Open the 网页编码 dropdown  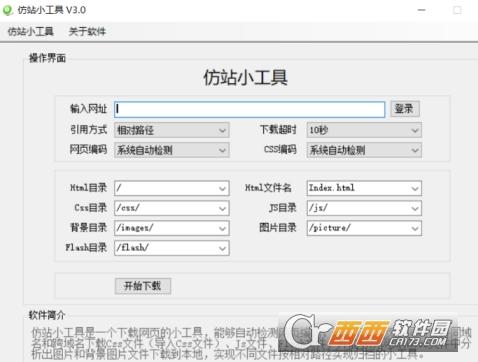(x=172, y=150)
